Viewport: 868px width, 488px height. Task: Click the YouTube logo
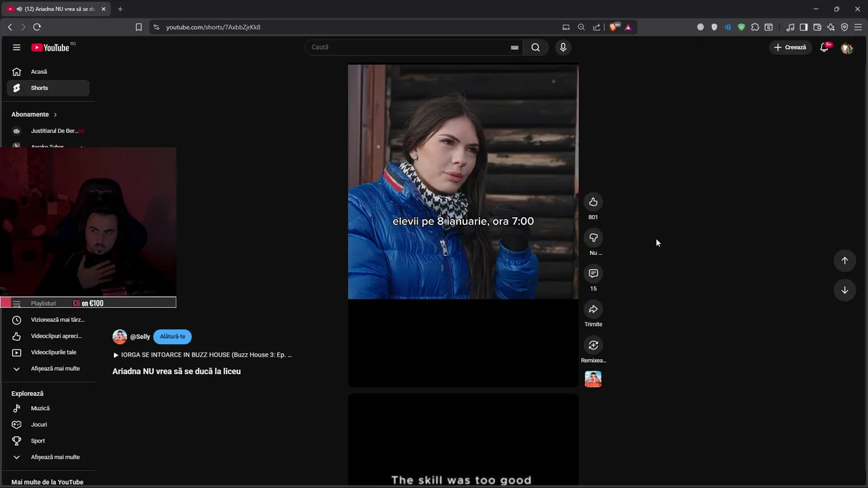(51, 47)
